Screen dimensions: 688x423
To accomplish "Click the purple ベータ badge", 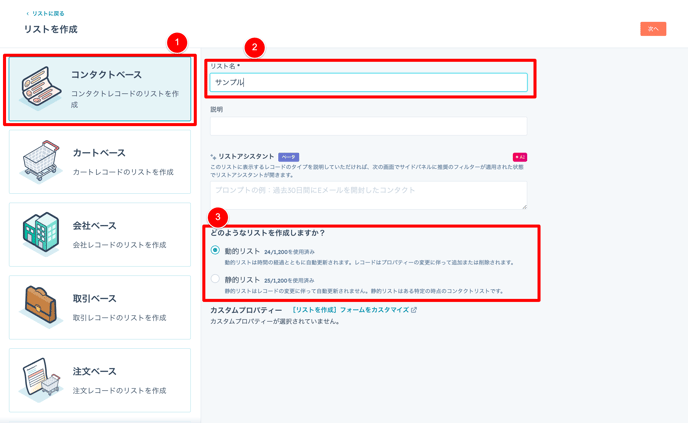I will pyautogui.click(x=288, y=157).
